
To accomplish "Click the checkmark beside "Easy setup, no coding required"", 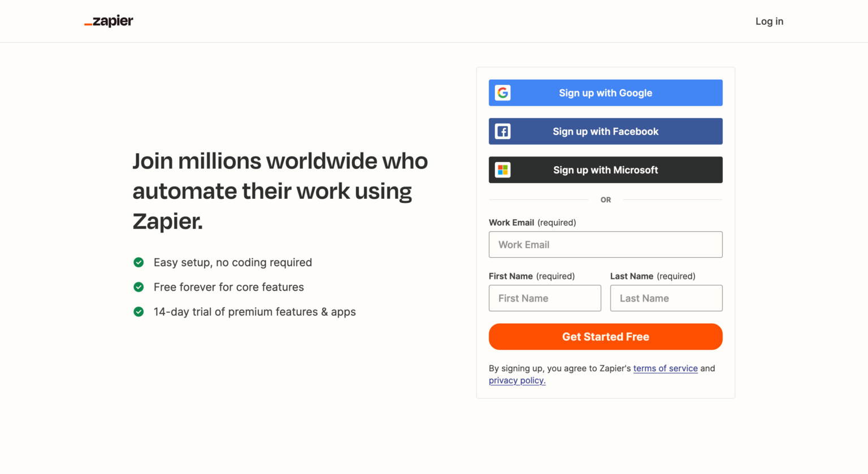I will pos(138,262).
